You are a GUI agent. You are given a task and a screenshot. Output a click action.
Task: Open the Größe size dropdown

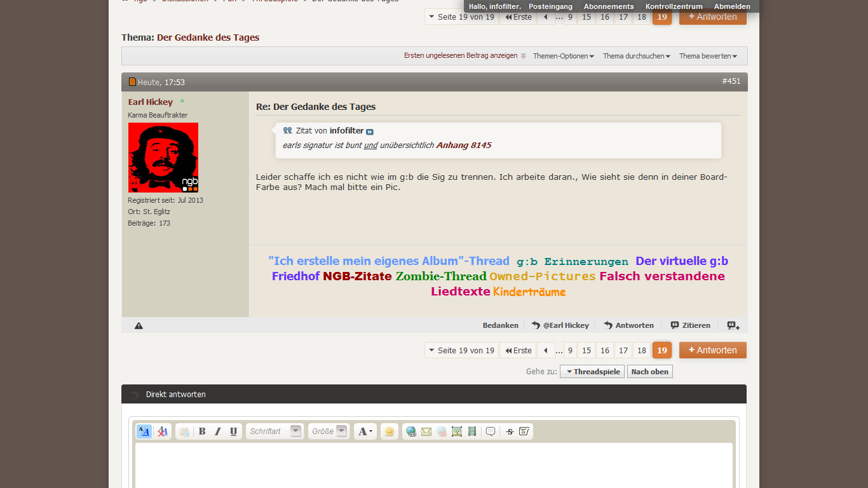point(329,431)
